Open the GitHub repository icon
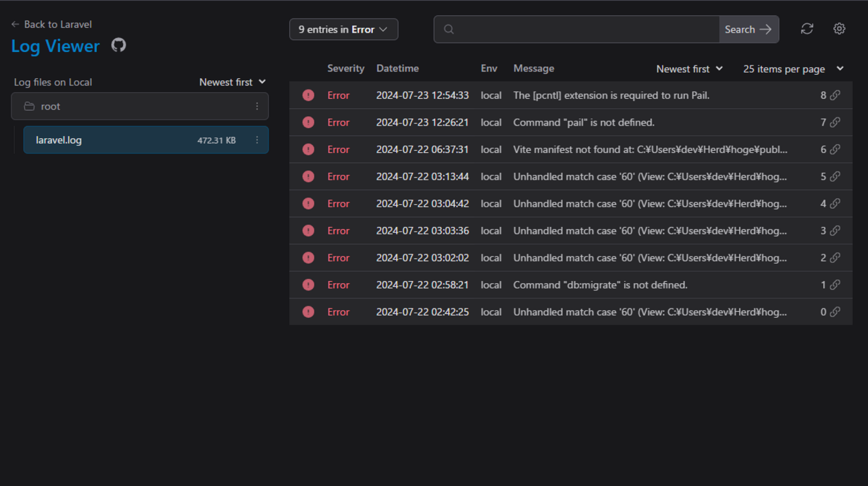Screen dimensions: 868x486 (x=118, y=45)
